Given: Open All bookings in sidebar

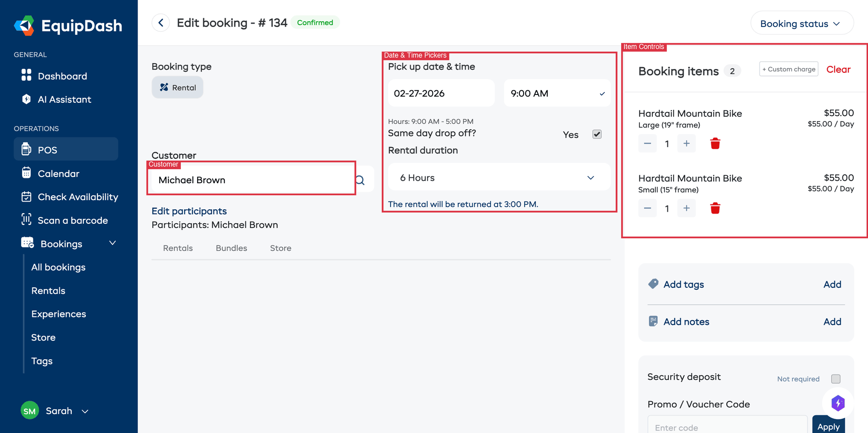Looking at the screenshot, I should [x=58, y=267].
